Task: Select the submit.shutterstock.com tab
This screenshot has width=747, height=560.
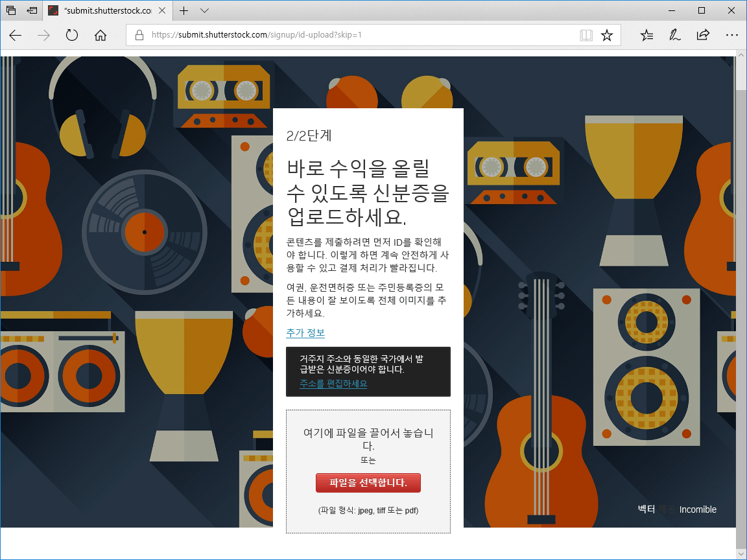Action: (107, 10)
